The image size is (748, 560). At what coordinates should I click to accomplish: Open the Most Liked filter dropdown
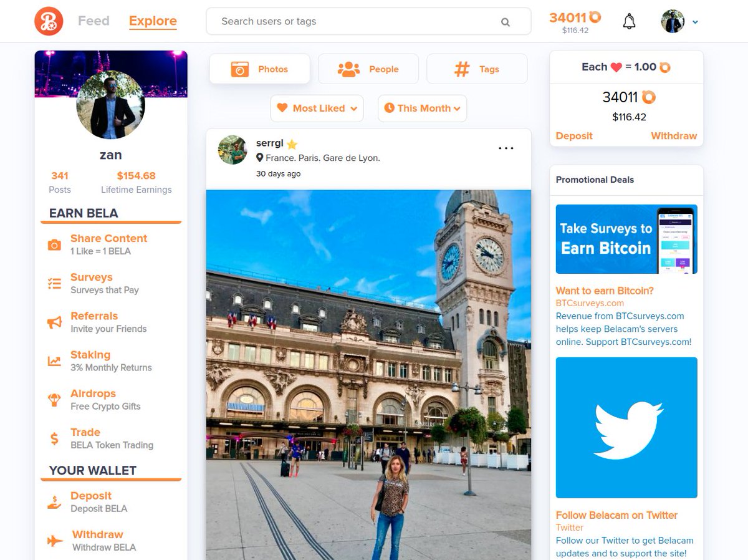pos(317,108)
